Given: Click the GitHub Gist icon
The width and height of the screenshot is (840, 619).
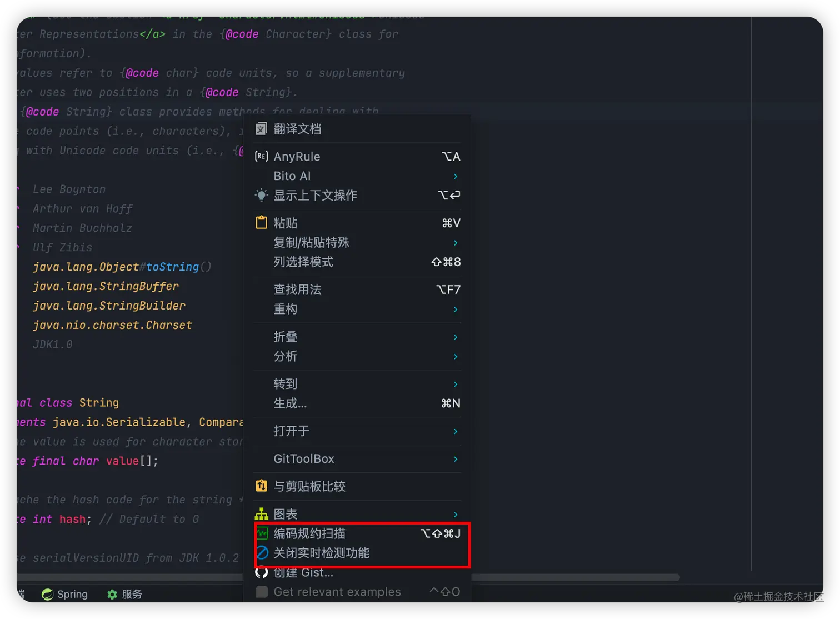Looking at the screenshot, I should click(261, 572).
